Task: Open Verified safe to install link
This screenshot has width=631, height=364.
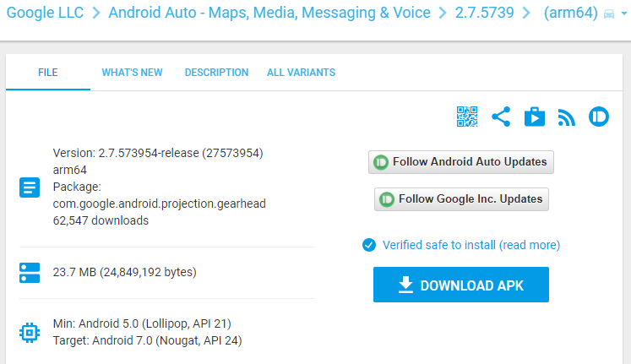Action: 471,245
